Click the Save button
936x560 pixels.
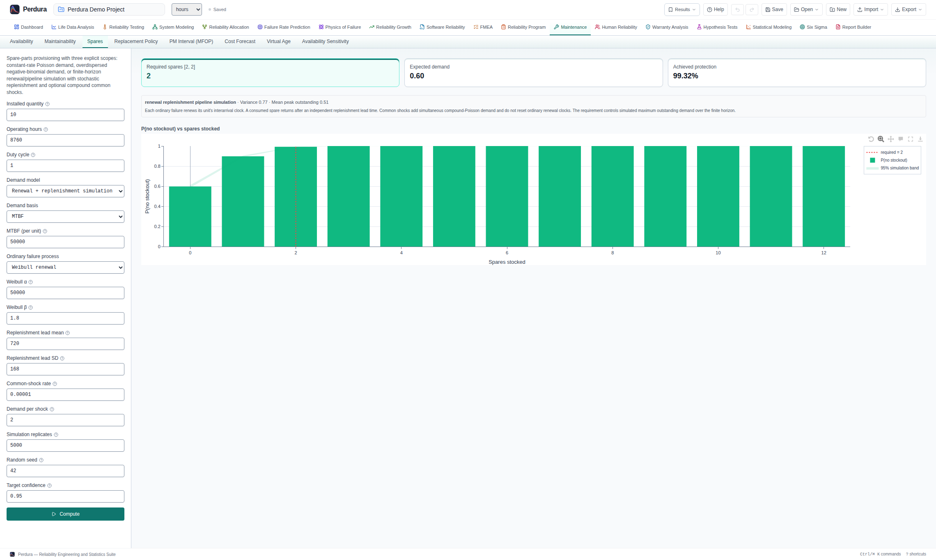(x=774, y=9)
